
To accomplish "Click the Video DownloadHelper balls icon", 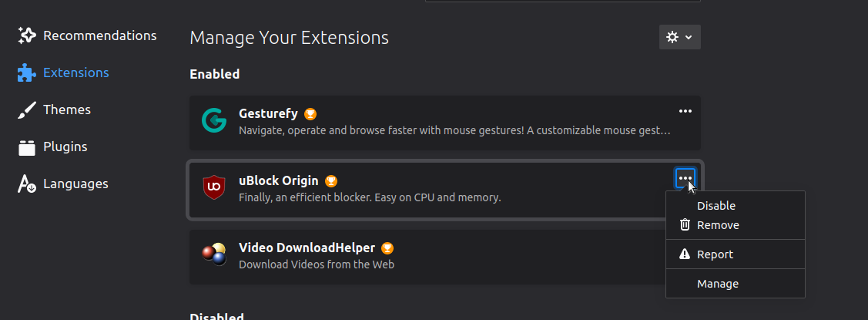I will [213, 254].
